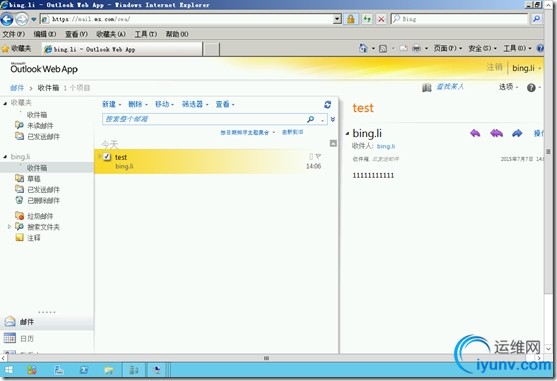
Task: Expand the advanced search chevron
Action: click(333, 119)
